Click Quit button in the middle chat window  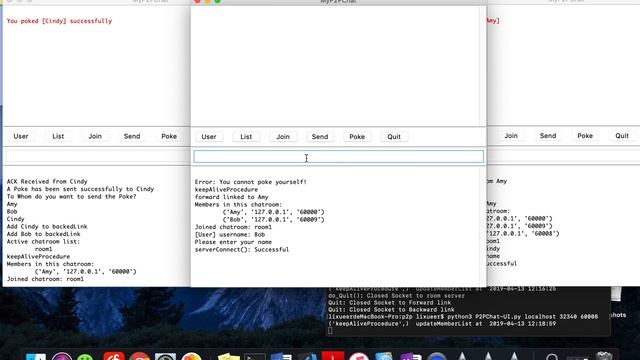394,137
